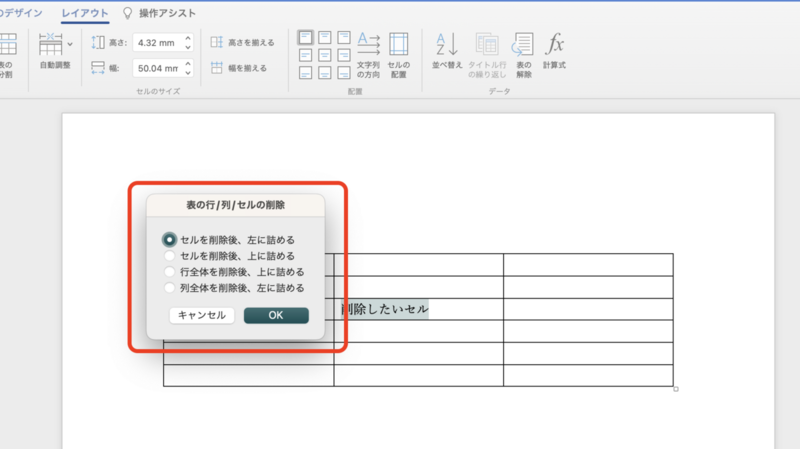
Task: Click the dialog title 表の行/列/セルの削除
Action: pos(235,205)
